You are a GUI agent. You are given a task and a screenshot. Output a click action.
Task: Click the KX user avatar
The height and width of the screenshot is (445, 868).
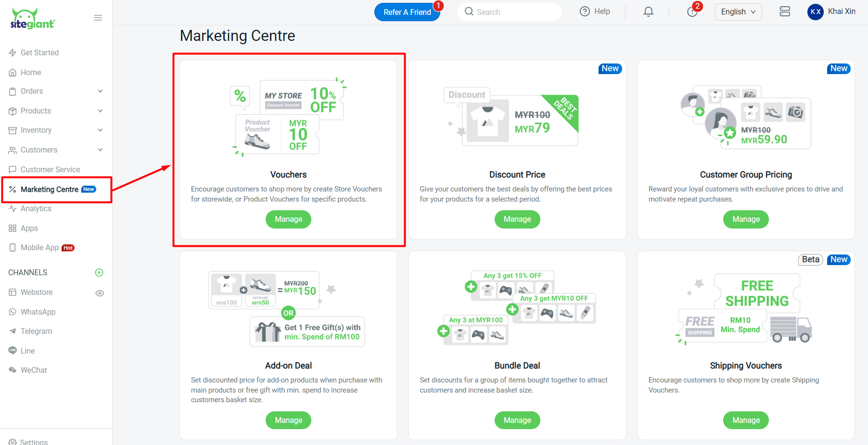coord(815,12)
